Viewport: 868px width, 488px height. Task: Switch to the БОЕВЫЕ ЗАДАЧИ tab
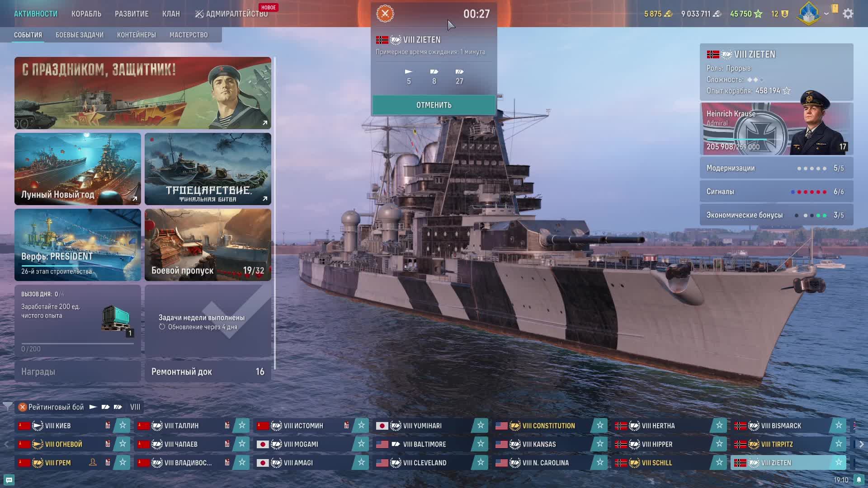click(80, 35)
